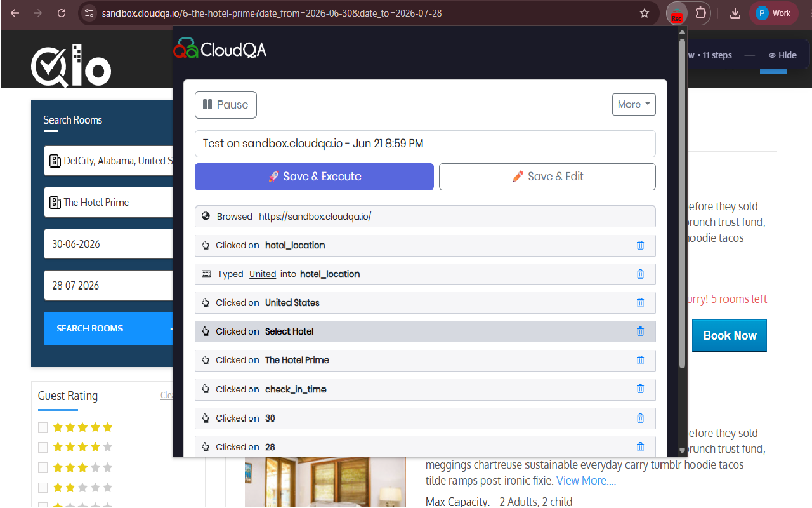Image resolution: width=812 pixels, height=508 pixels.
Task: Pause the CloudQA recording
Action: (226, 105)
